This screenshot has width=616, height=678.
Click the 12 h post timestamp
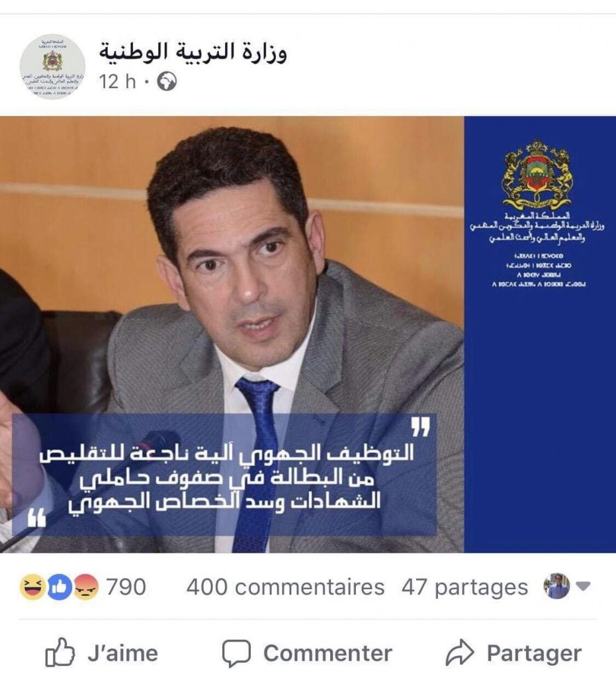(117, 81)
